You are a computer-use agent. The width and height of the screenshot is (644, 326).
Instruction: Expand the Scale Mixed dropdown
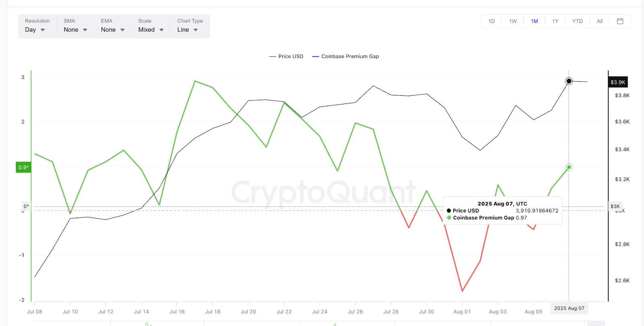click(151, 30)
